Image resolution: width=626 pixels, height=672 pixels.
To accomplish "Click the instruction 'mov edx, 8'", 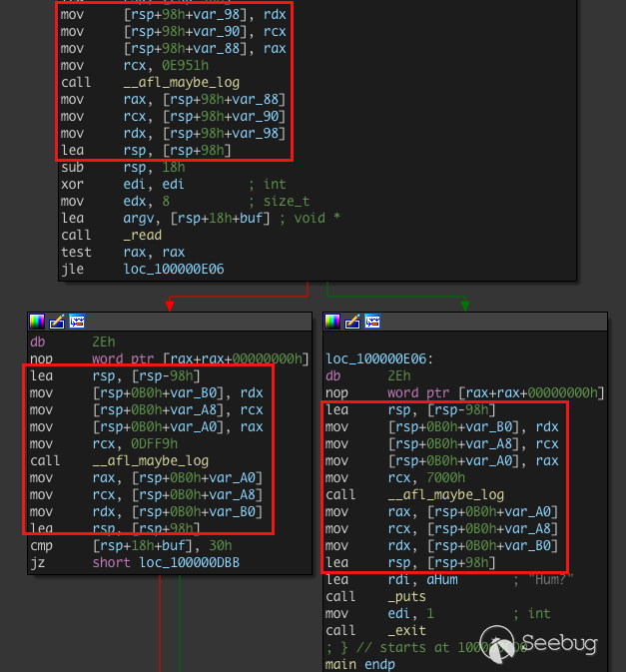I will [x=115, y=202].
